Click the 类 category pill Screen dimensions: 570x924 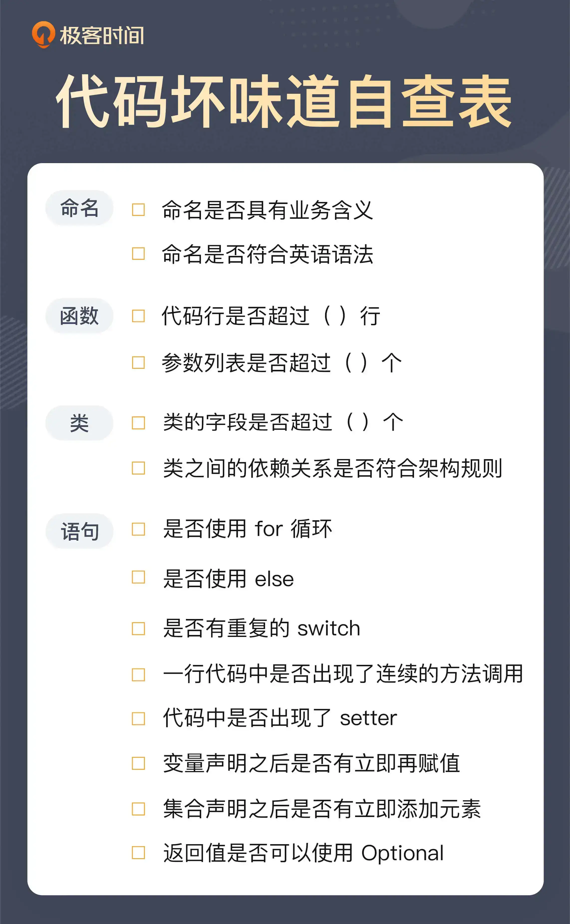click(x=79, y=423)
